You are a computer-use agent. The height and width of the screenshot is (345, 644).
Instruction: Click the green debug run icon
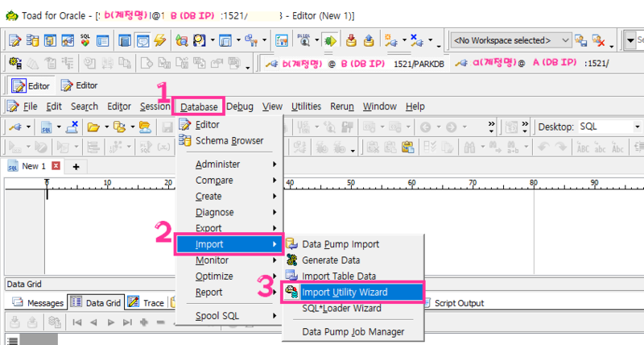[330, 40]
